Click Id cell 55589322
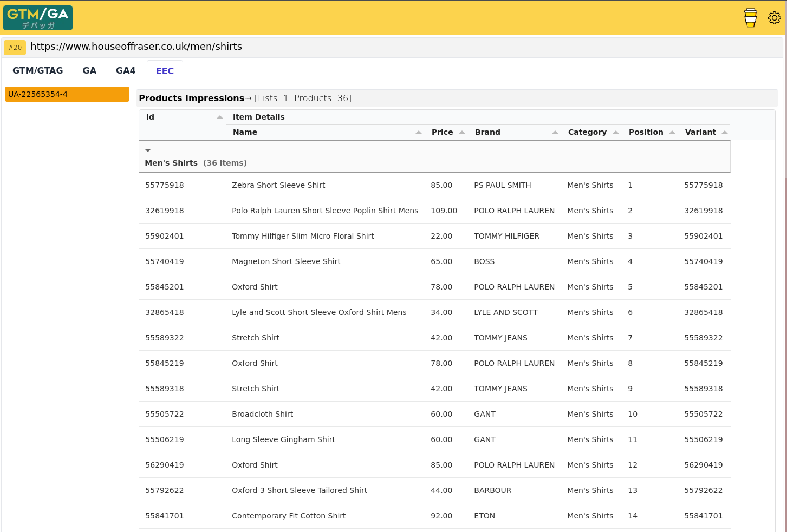The image size is (787, 532). coord(165,338)
